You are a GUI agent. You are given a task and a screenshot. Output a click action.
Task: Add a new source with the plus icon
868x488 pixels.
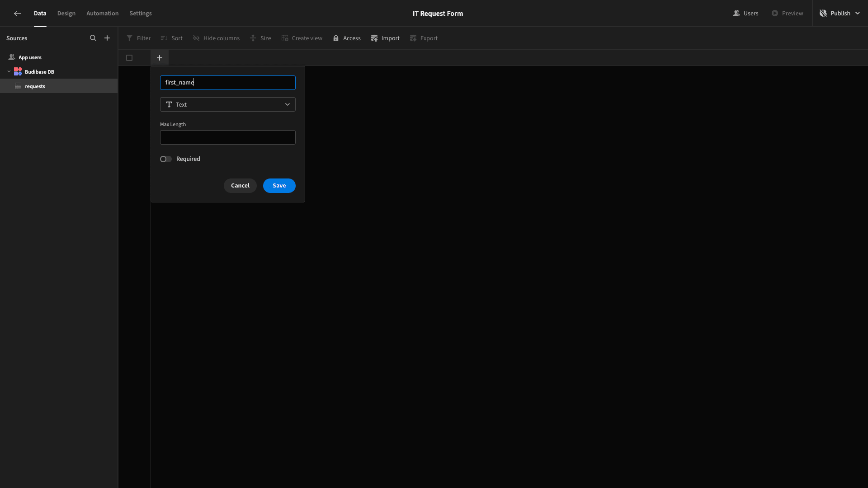[x=107, y=38]
